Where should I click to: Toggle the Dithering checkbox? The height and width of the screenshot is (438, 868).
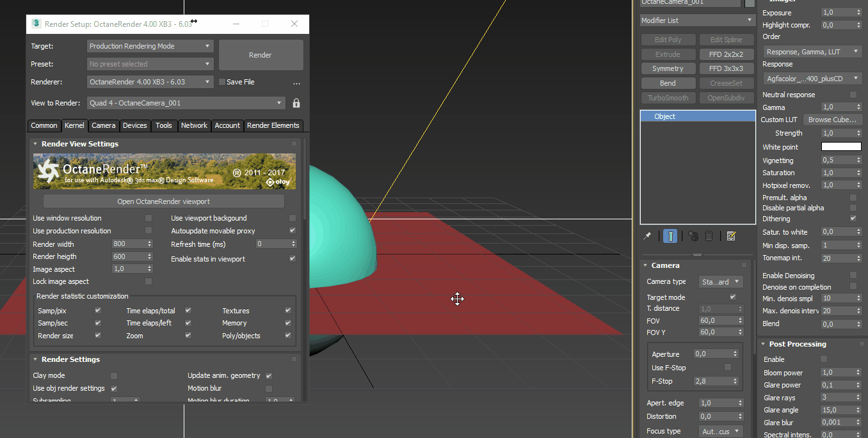click(853, 218)
